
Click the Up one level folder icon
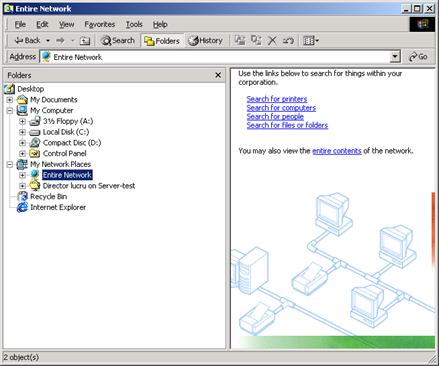(85, 41)
